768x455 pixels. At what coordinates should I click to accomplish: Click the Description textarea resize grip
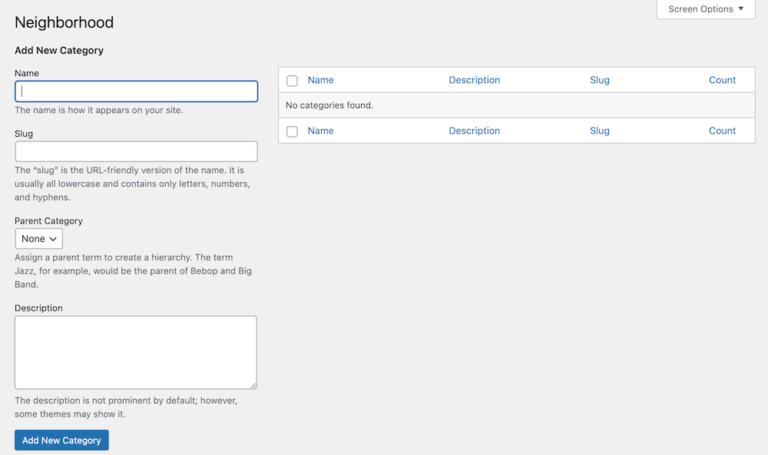[x=253, y=385]
